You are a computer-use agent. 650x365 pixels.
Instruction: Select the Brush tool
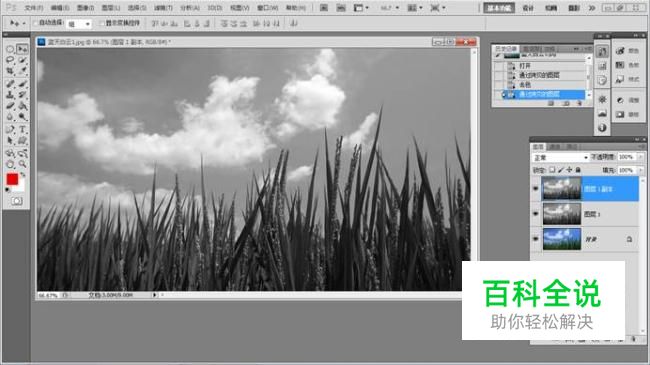pyautogui.click(x=22, y=84)
